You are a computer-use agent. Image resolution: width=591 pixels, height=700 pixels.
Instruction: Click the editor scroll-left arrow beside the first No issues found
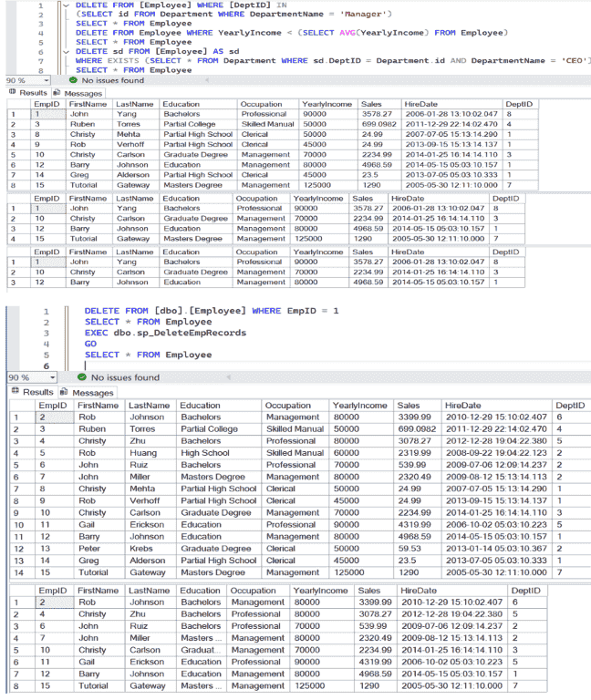207,80
